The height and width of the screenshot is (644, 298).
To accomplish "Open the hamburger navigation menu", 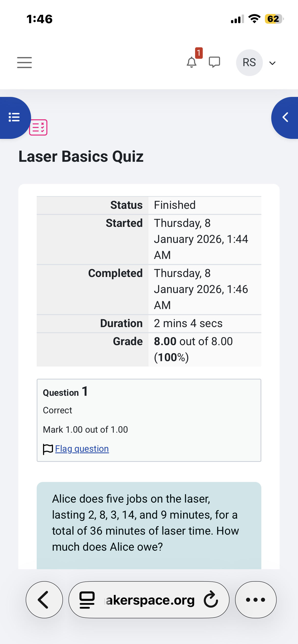I will (24, 63).
